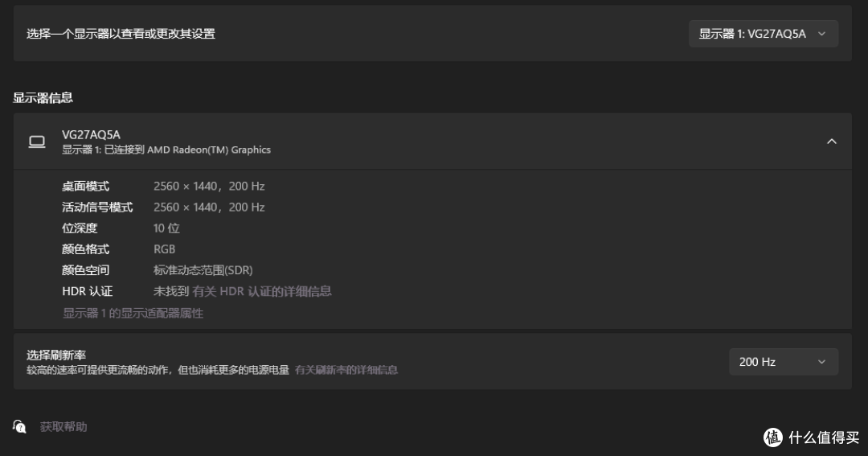Open the 获取帮助 link
Image resolution: width=868 pixels, height=456 pixels.
coord(63,426)
